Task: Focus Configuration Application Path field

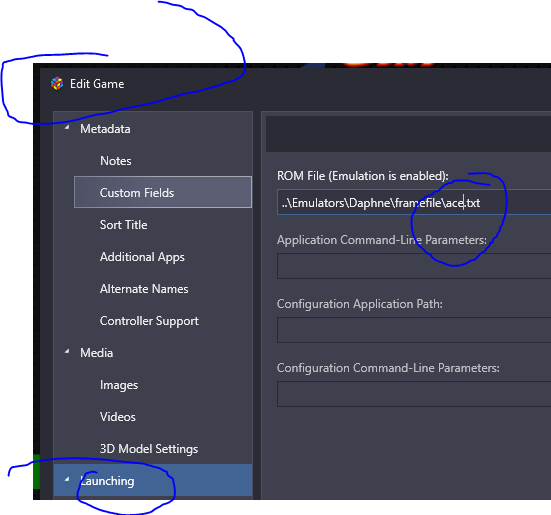Action: [414, 330]
